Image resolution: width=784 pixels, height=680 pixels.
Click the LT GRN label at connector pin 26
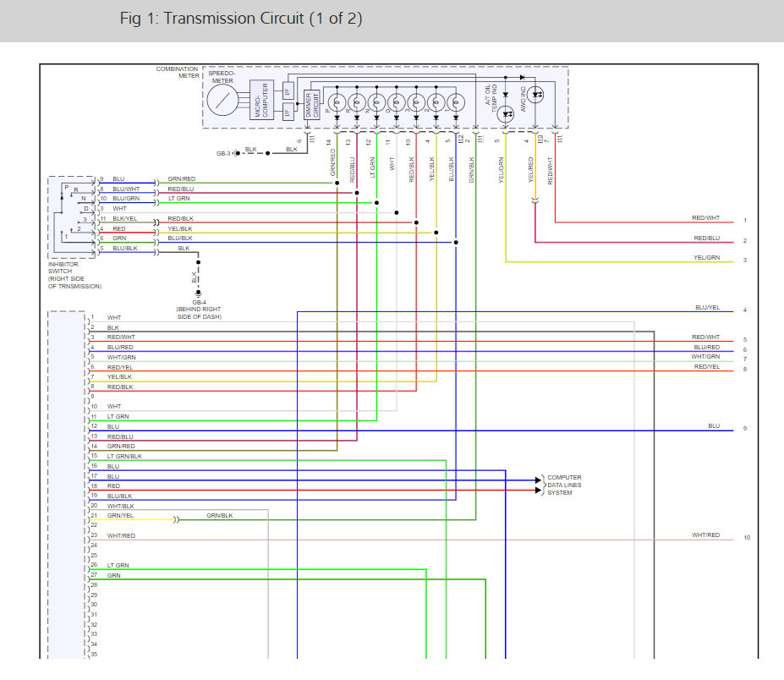[x=118, y=566]
